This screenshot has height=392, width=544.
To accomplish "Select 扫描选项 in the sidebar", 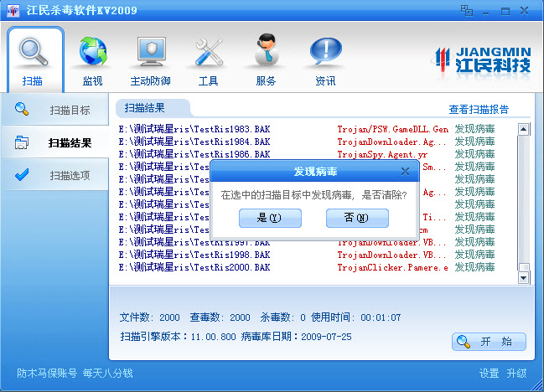I will [54, 175].
